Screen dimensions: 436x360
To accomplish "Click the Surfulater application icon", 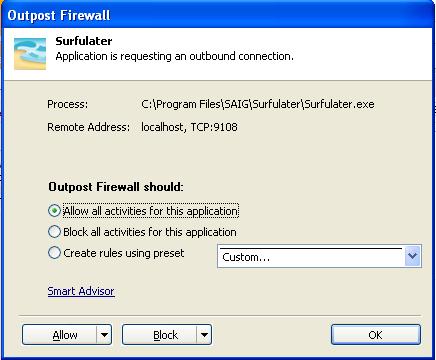I will coord(30,54).
